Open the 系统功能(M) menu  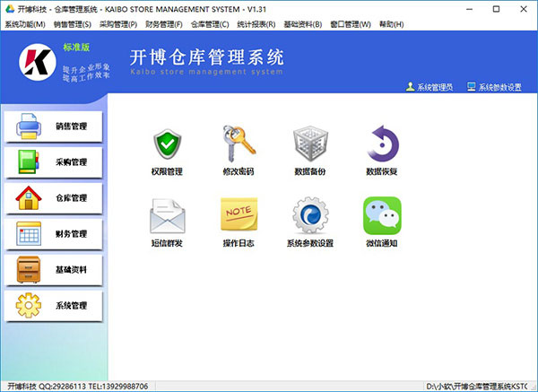click(25, 24)
